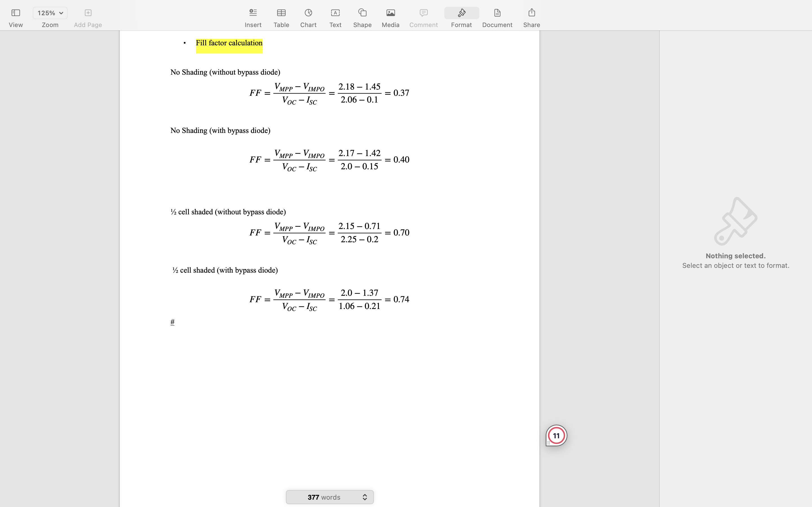Image resolution: width=812 pixels, height=507 pixels.
Task: Expand the 125% zoom dropdown
Action: (50, 13)
